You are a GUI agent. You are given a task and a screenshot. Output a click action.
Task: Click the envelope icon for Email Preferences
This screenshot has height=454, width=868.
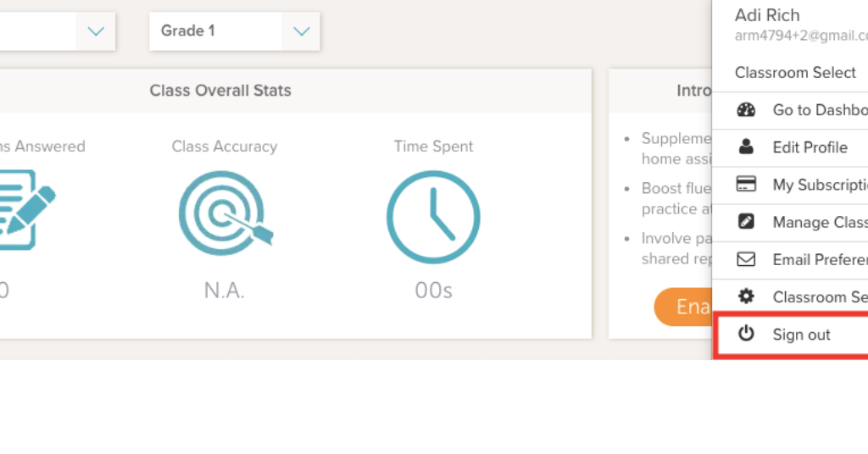pyautogui.click(x=746, y=259)
